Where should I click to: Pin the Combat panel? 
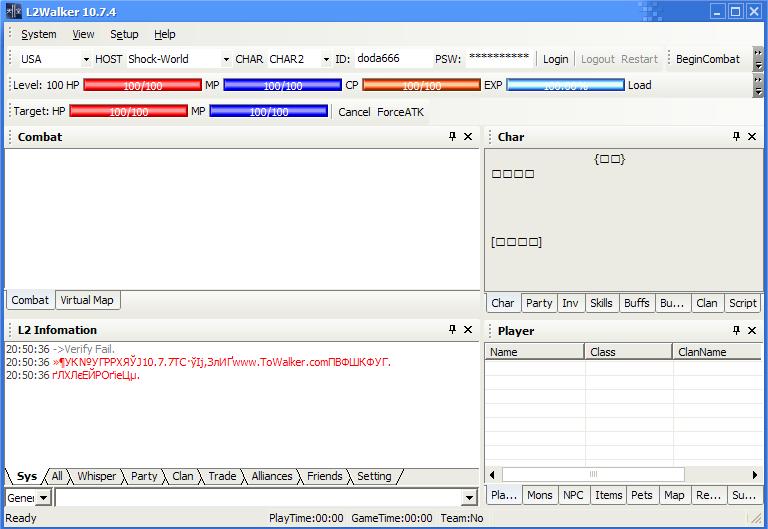(x=453, y=137)
